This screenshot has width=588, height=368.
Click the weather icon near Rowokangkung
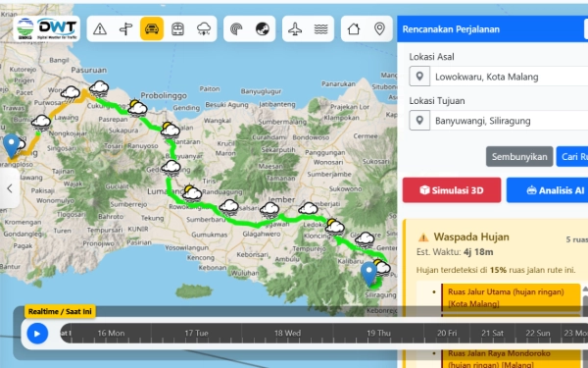[x=192, y=193]
